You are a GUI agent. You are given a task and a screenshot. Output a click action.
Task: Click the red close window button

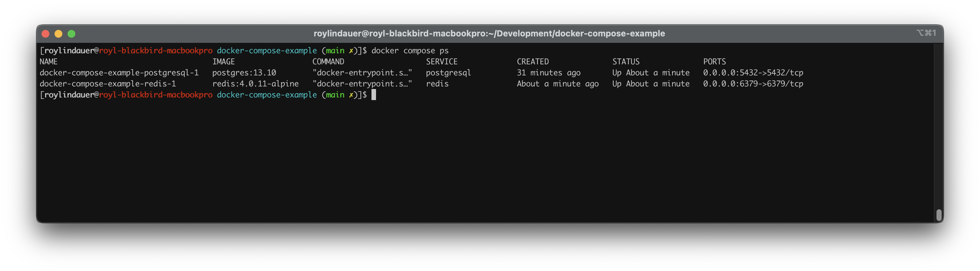tap(46, 34)
